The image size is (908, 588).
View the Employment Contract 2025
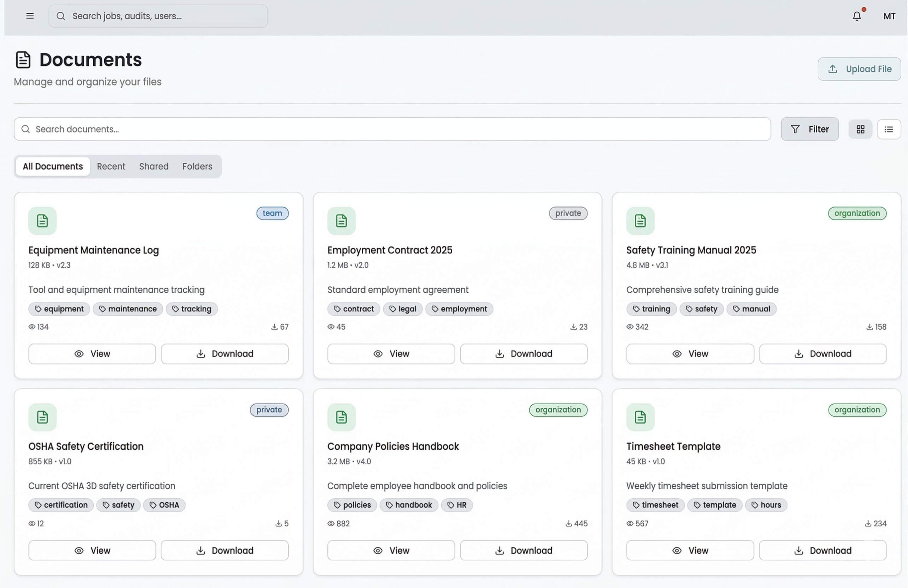tap(391, 354)
